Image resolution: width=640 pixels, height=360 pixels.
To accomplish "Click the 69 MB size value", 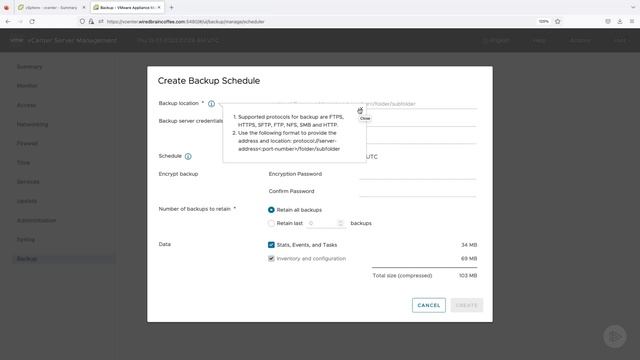I will coord(469,259).
